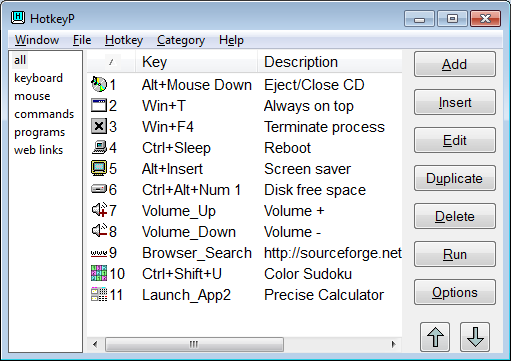Screen dimensions: 511x361
Task: Open the Hotkey menu
Action: click(x=124, y=40)
